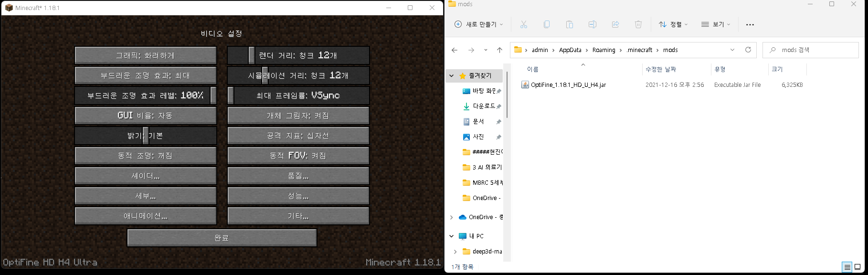The height and width of the screenshot is (275, 868).
Task: Open the three-dot See more menu
Action: point(750,25)
